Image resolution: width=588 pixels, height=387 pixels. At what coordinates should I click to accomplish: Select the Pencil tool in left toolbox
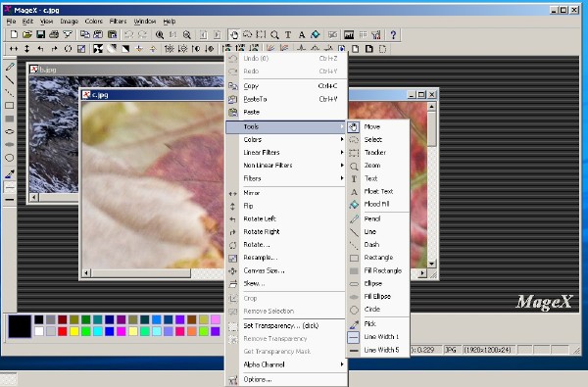click(x=10, y=67)
